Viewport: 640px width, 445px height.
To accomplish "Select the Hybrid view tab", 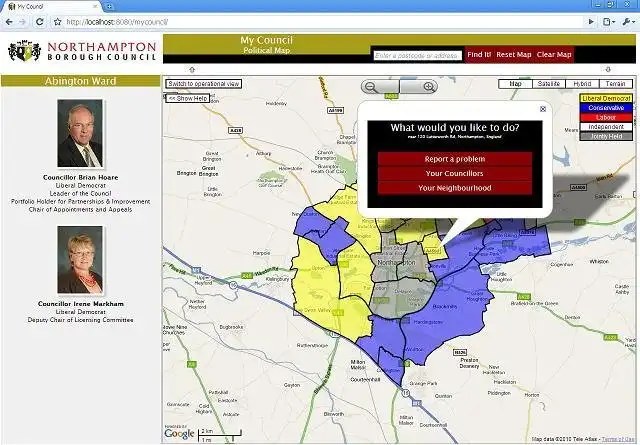I will [582, 84].
